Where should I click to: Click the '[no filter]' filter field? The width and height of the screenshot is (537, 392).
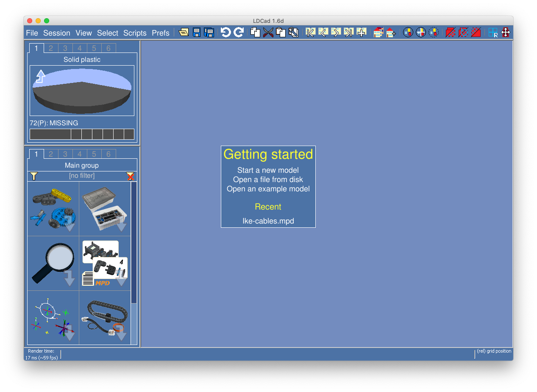[x=82, y=176]
